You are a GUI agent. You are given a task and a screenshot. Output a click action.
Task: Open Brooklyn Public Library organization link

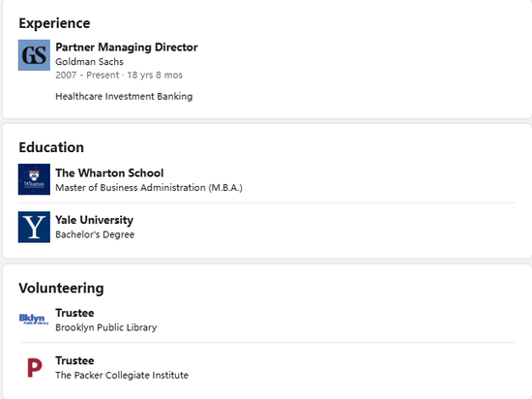pyautogui.click(x=106, y=327)
